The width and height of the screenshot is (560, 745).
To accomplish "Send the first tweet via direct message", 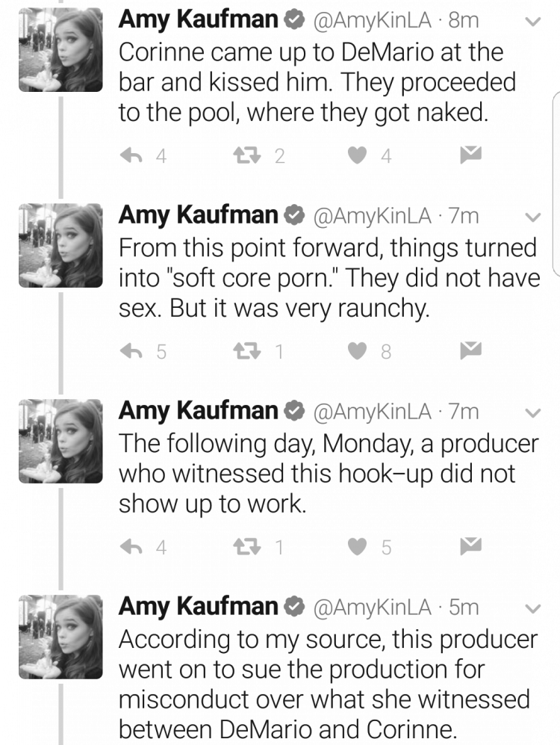I will [471, 155].
